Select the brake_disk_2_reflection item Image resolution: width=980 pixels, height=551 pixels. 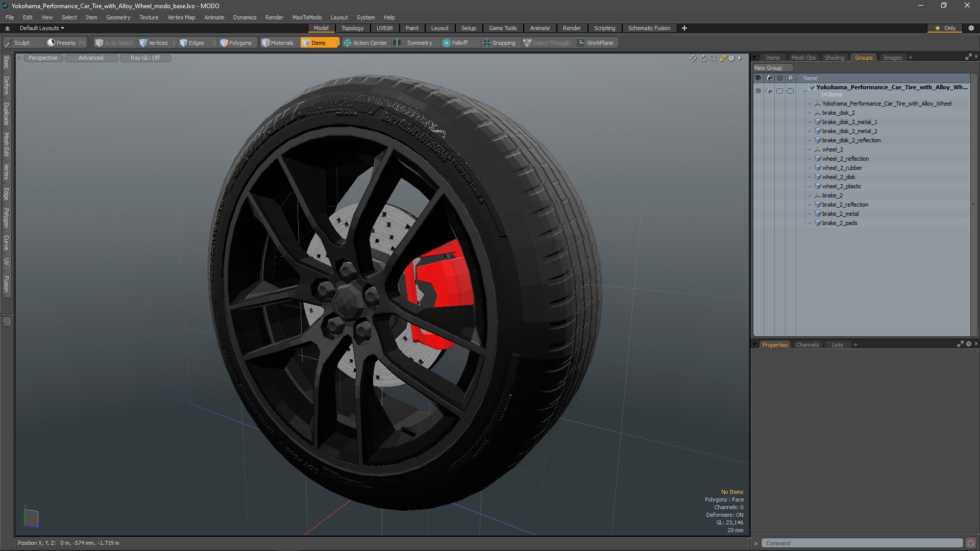point(851,140)
